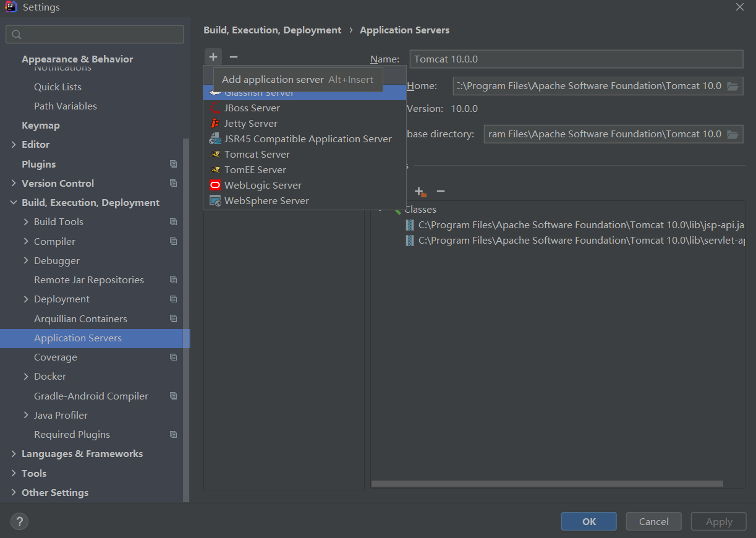Open Gradle-Android Compiler settings page
756x538 pixels.
click(x=91, y=396)
